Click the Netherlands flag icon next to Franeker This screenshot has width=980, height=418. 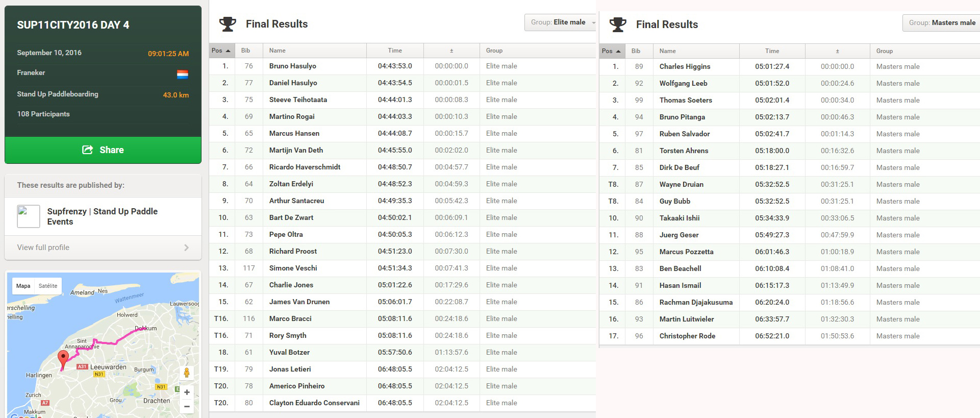[183, 74]
